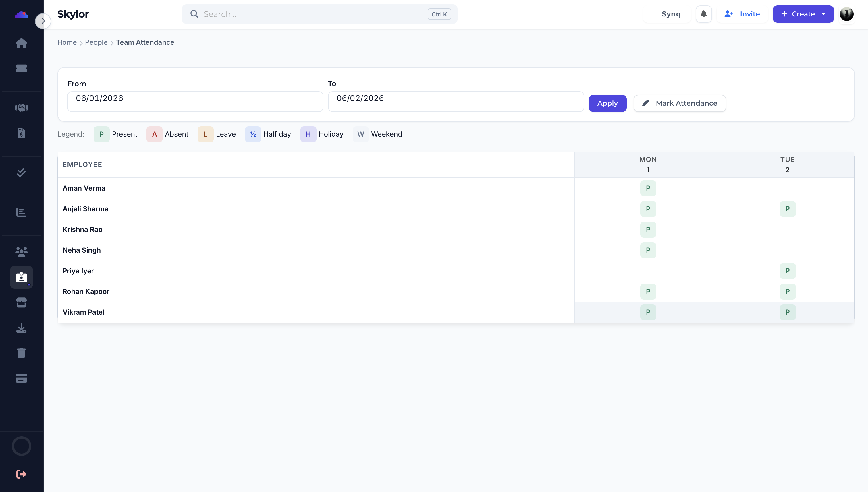Click the Ctrl K shortcut hint
This screenshot has height=492, width=868.
tap(439, 14)
